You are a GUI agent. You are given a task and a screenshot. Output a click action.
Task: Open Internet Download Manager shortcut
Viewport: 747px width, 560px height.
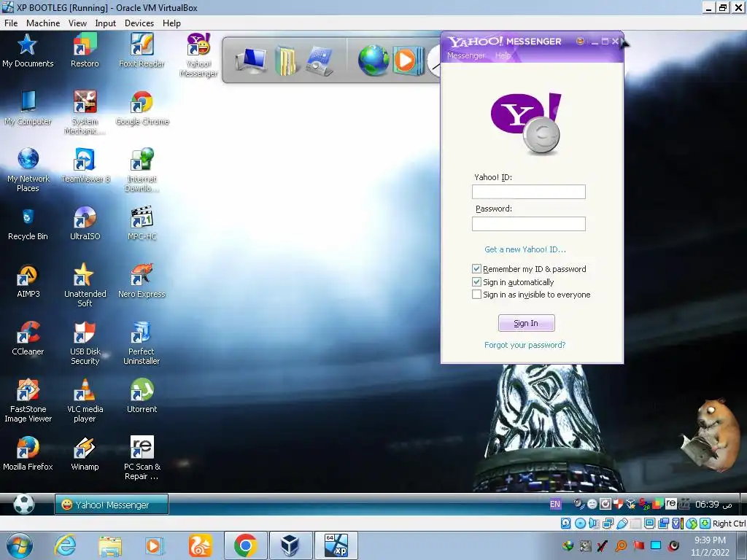coord(142,170)
